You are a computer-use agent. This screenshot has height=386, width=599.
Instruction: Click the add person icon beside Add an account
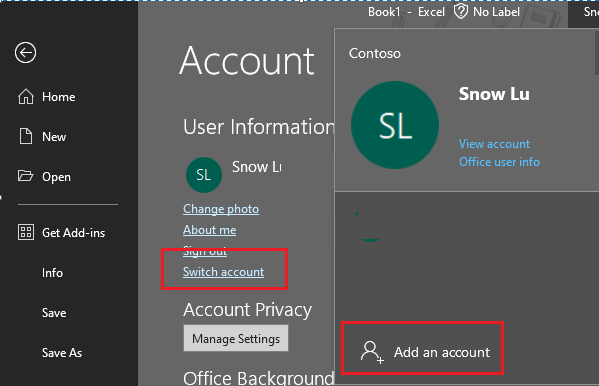click(x=372, y=352)
